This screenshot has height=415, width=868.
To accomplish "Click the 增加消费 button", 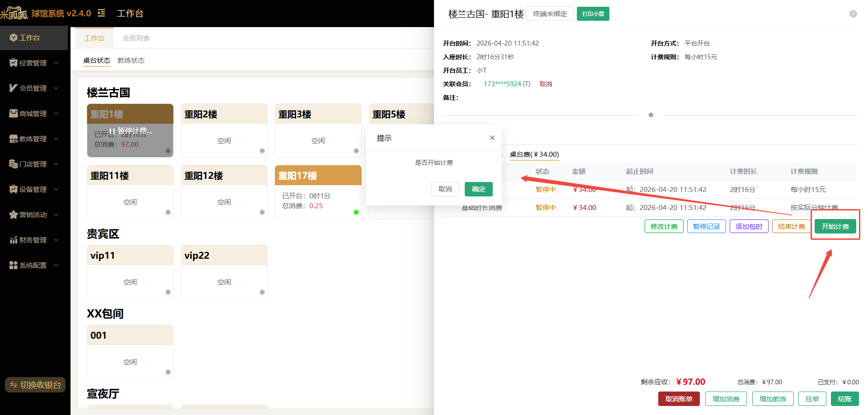I will click(x=726, y=399).
